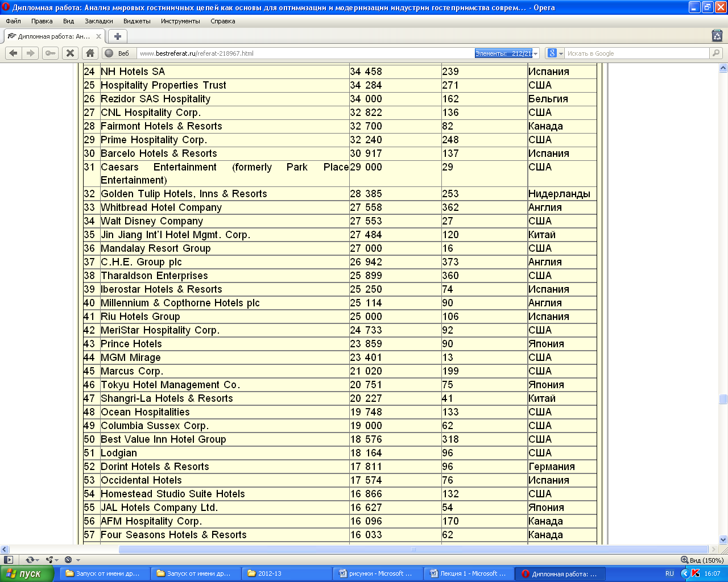Stop page loading with the X button

[70, 53]
